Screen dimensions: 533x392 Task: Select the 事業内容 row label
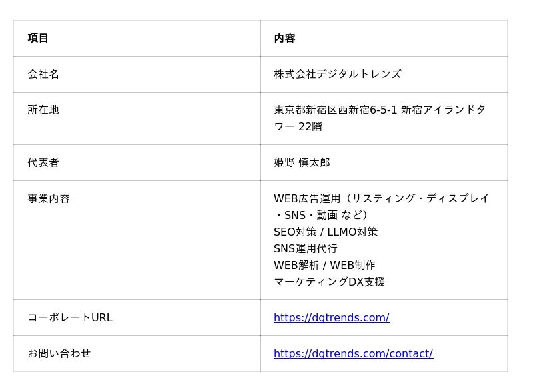49,199
